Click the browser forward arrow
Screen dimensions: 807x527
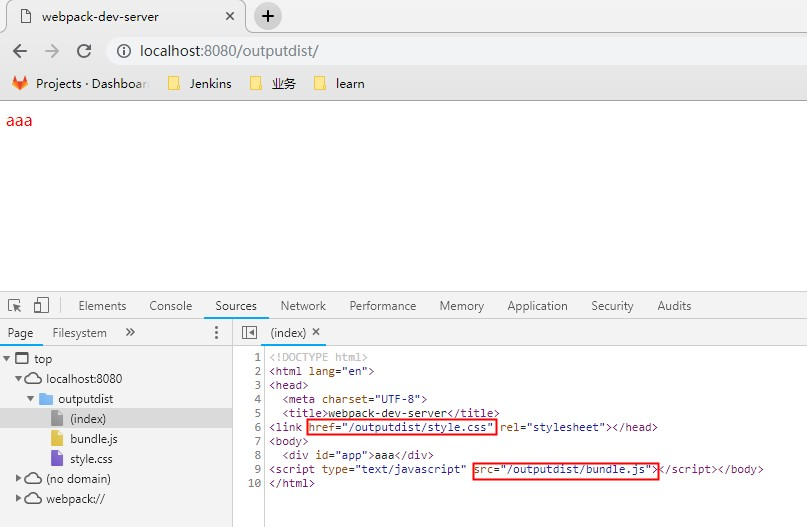[51, 51]
